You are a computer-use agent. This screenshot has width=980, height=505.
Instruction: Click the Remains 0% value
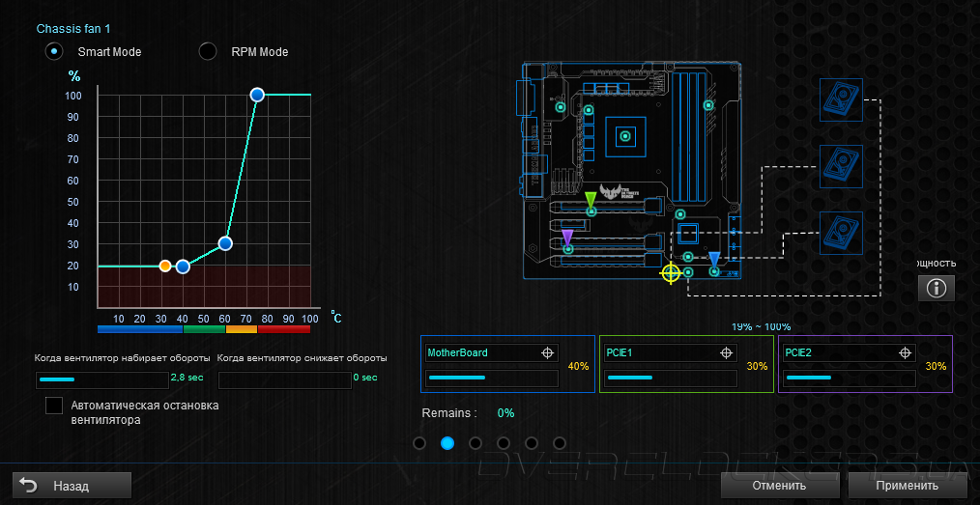pos(505,413)
